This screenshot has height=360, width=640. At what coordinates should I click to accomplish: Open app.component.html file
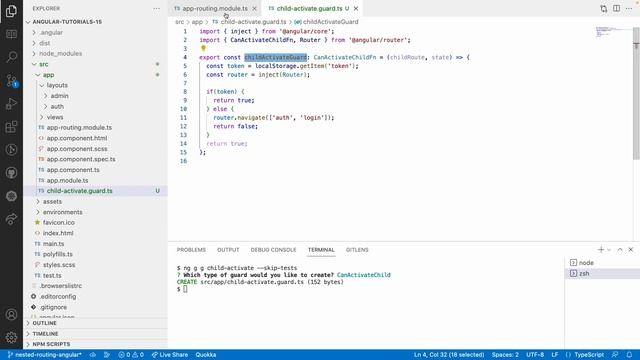pyautogui.click(x=96, y=138)
